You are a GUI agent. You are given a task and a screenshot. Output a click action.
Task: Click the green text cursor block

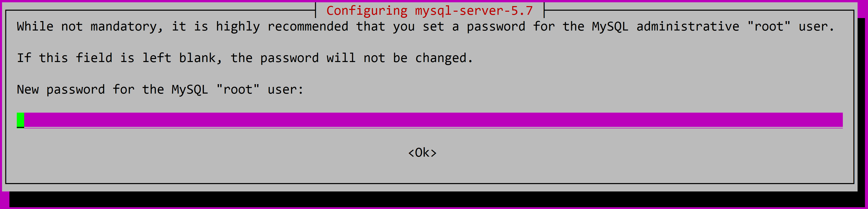tap(21, 120)
